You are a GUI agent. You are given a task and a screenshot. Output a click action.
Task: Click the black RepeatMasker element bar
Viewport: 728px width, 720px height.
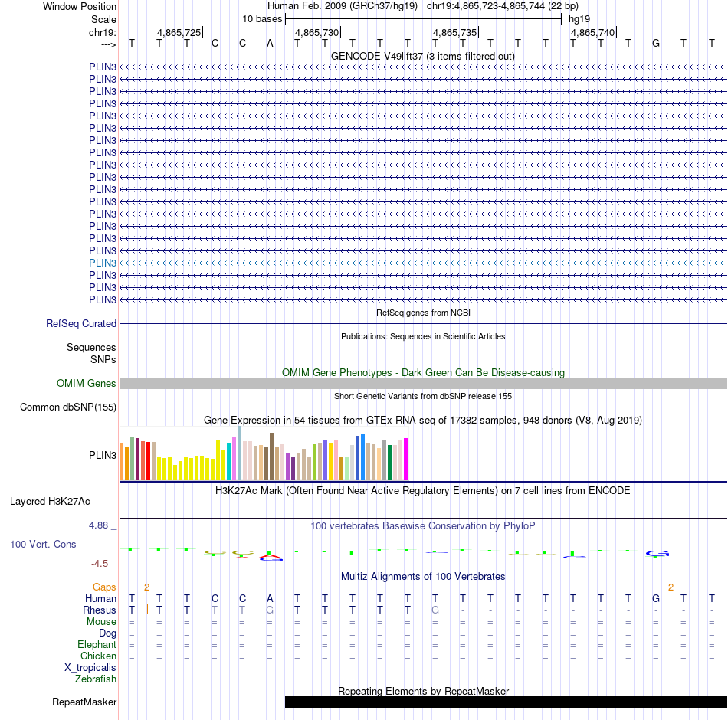[x=506, y=702]
